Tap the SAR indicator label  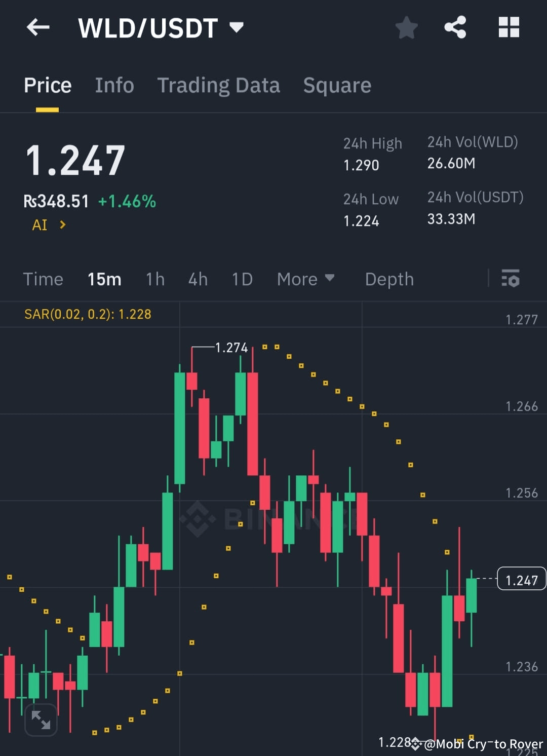[x=87, y=314]
